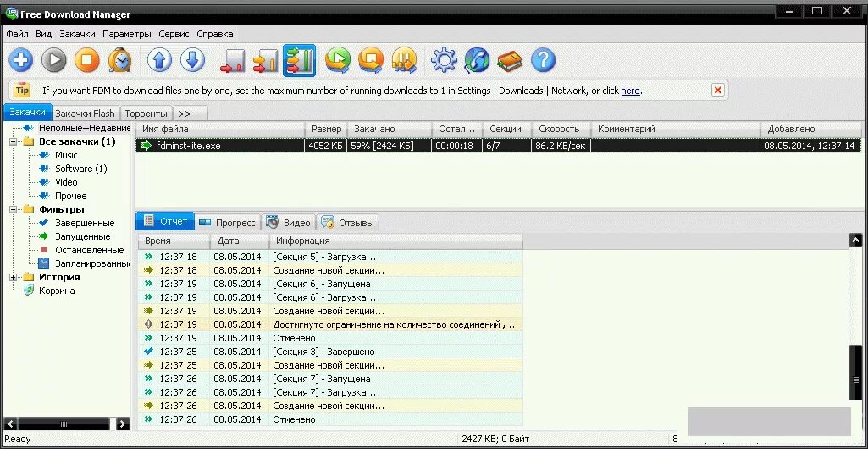Select the Остановленные filter
The image size is (868, 449).
90,250
